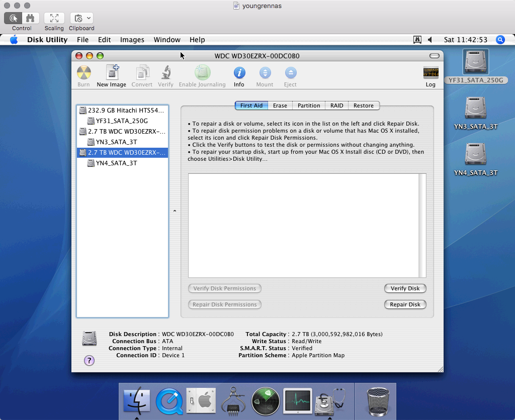Click Disk Utility icon in the Dock
The width and height of the screenshot is (515, 420).
(x=330, y=401)
